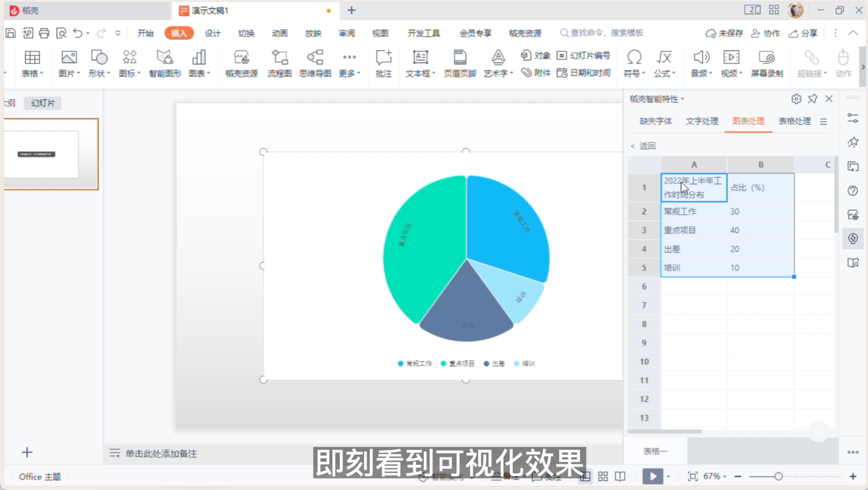
Task: Enable 缺失字体 tab in properties panel
Action: (x=655, y=121)
